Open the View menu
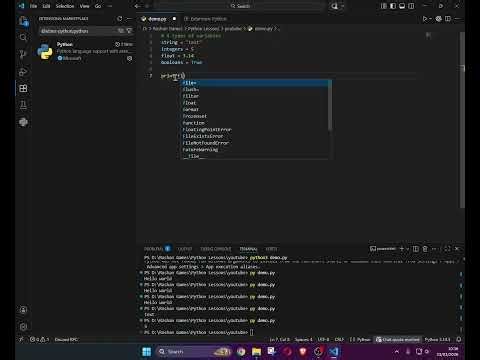The width and height of the screenshot is (480, 360). (84, 6)
